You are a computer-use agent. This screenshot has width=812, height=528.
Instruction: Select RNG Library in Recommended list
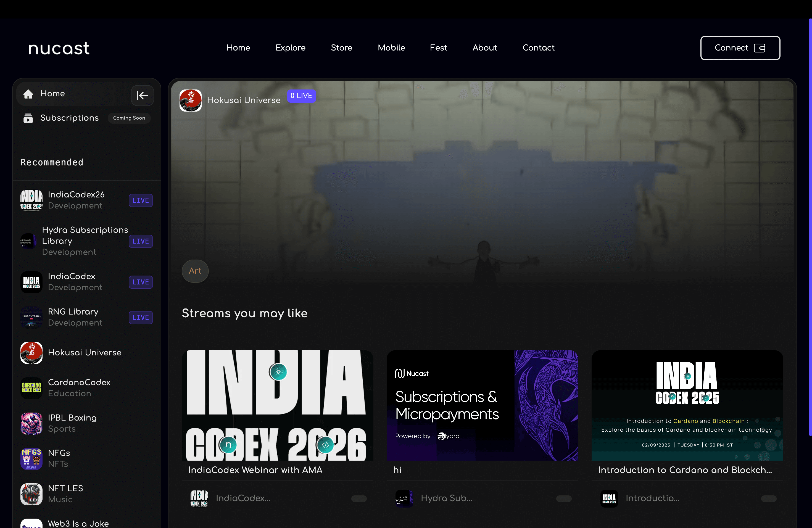(x=87, y=317)
